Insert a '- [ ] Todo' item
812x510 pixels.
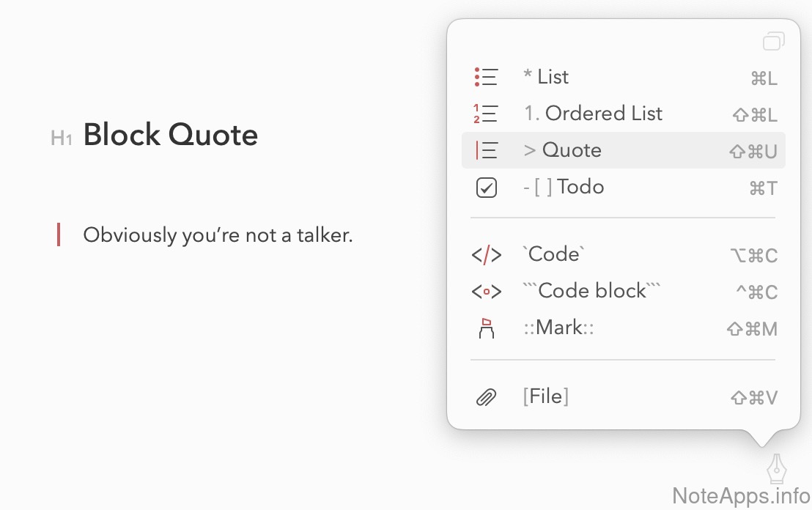point(564,187)
